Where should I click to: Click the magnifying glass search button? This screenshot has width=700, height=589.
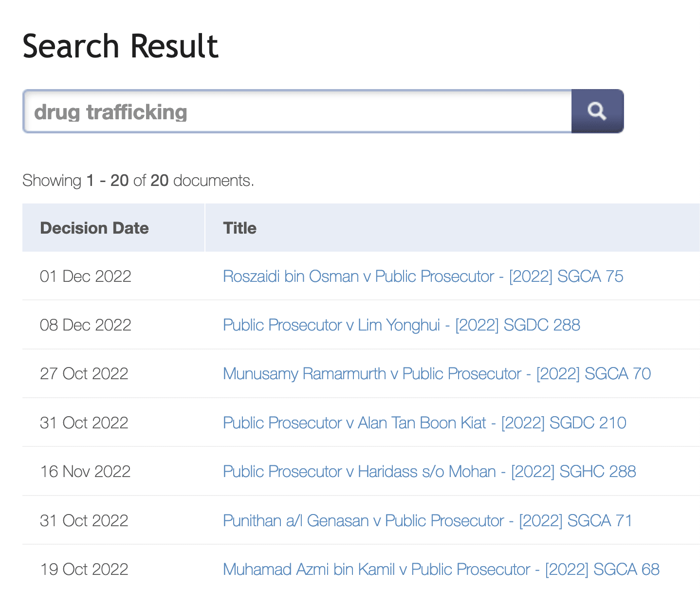pyautogui.click(x=597, y=111)
